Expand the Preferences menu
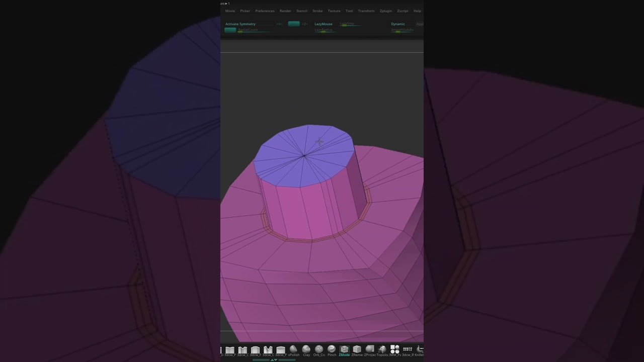 tap(265, 11)
